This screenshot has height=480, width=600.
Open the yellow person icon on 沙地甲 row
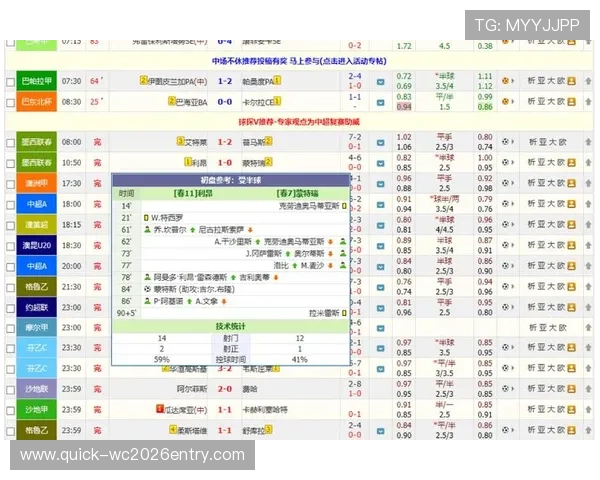[572, 410]
